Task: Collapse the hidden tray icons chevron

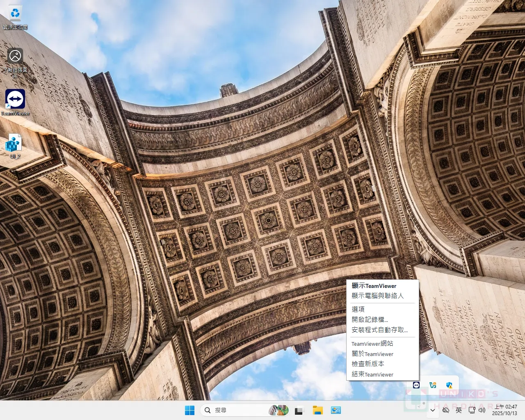Action: tap(433, 410)
